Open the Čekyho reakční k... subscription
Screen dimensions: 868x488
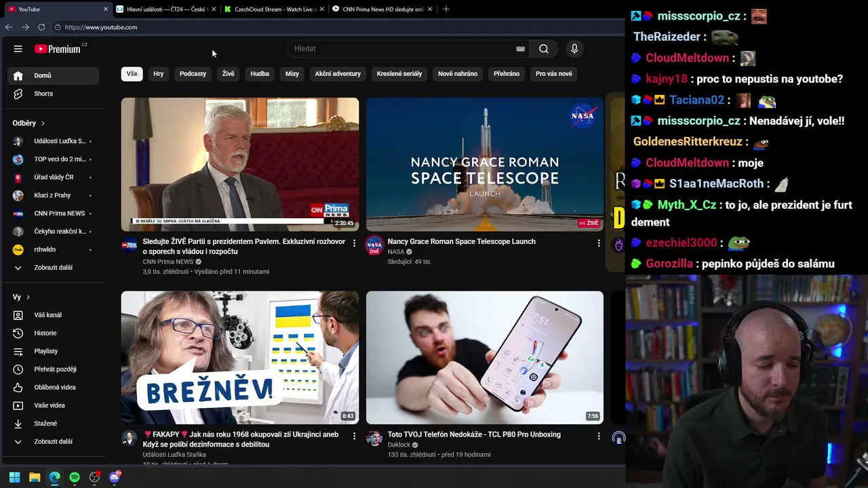tap(54, 232)
